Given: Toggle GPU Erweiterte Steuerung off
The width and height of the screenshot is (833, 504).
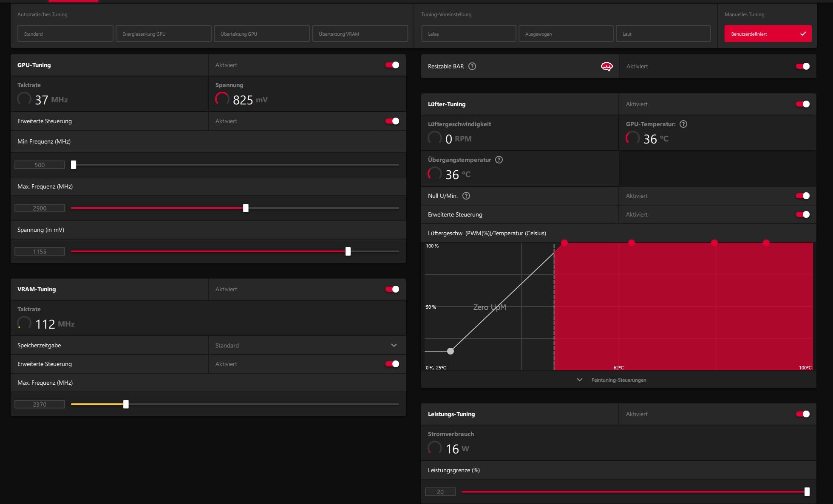Looking at the screenshot, I should click(x=392, y=121).
